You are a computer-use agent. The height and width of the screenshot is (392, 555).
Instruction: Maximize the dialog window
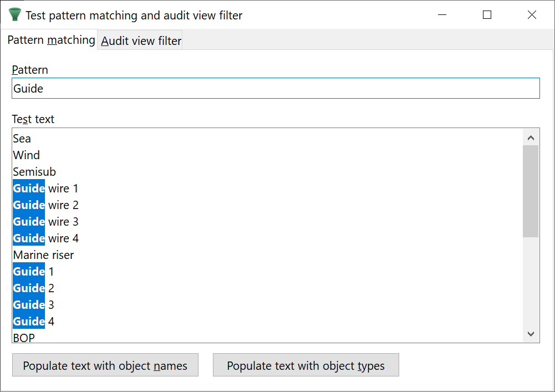click(x=487, y=15)
